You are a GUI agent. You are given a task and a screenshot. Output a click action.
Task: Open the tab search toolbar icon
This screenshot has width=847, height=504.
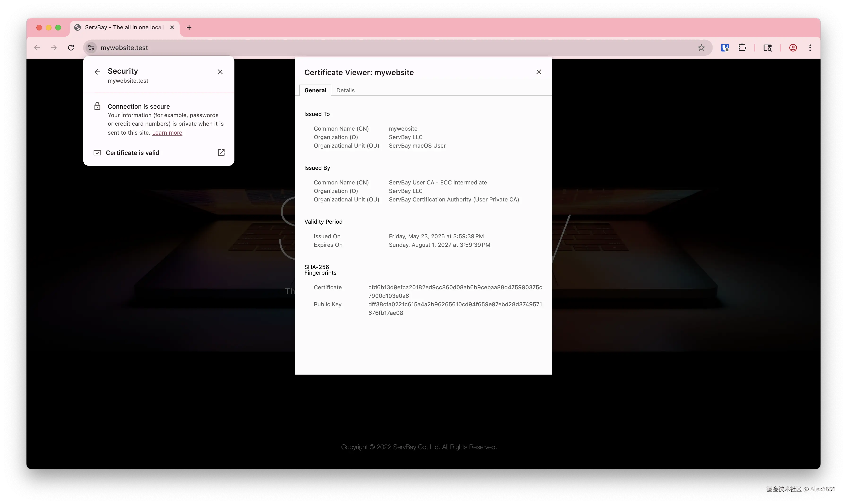tap(767, 48)
